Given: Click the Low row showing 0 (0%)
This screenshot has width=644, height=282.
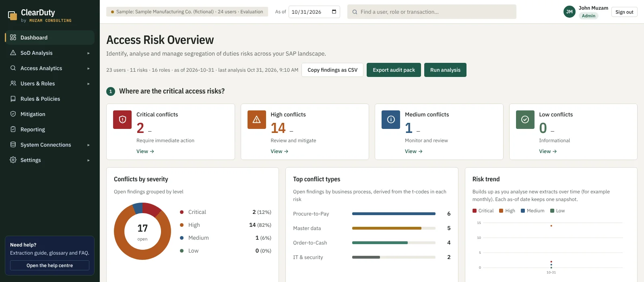Looking at the screenshot, I should coord(225,251).
